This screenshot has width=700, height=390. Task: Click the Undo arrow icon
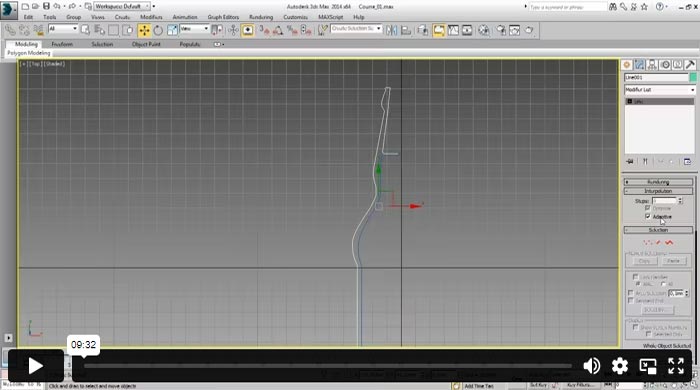[57, 6]
